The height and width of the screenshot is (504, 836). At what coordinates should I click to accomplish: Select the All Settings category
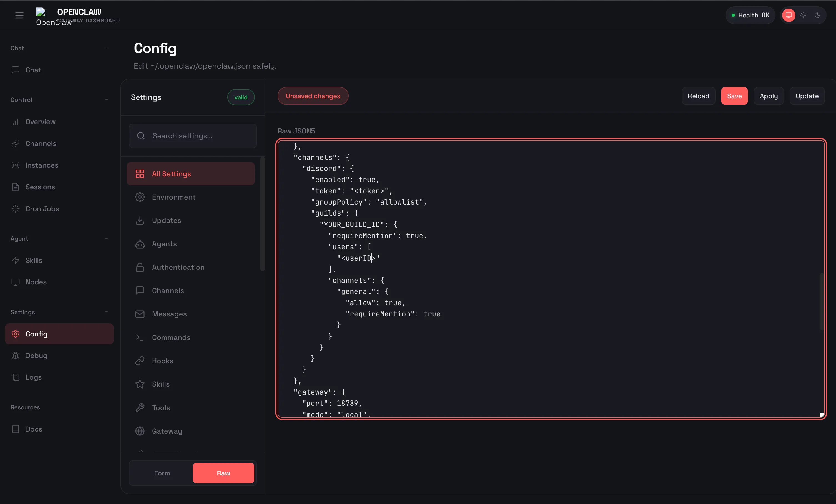tap(190, 173)
